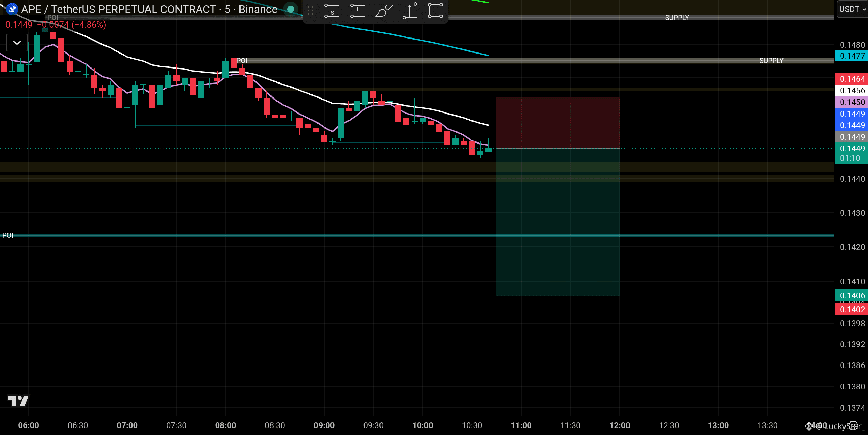The height and width of the screenshot is (435, 868).
Task: Click the 07:30 time axis label
Action: click(176, 425)
